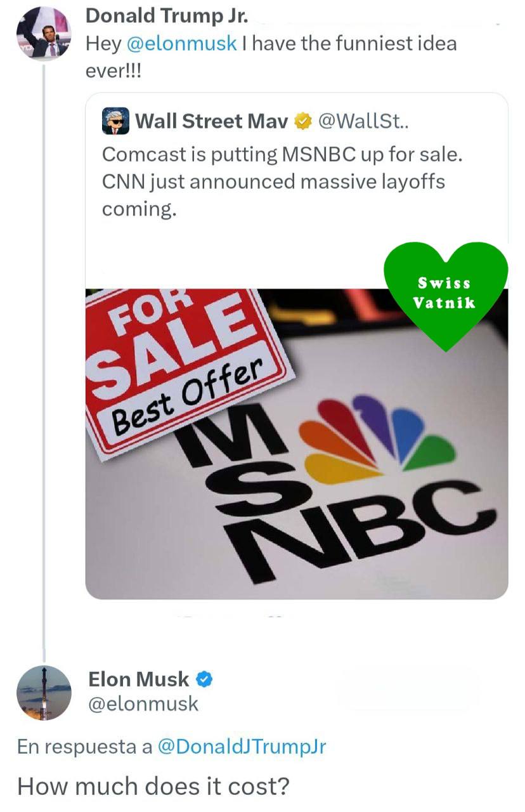Viewport: 525px width, 812px height.
Task: Click Elon Musk's rocket profile picture
Action: tap(44, 693)
